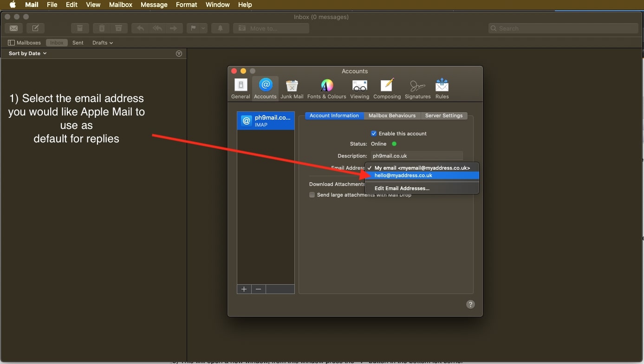Expand the Sort by Date dropdown
644x364 pixels.
click(28, 53)
